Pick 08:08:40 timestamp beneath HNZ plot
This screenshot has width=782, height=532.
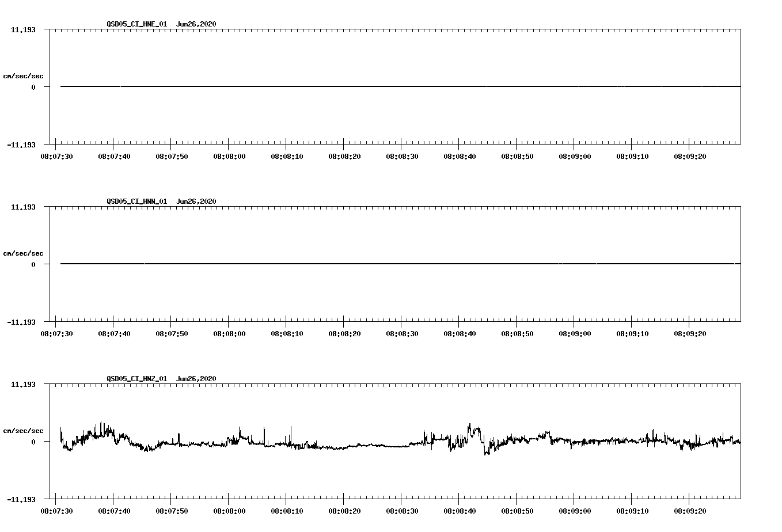click(x=460, y=511)
